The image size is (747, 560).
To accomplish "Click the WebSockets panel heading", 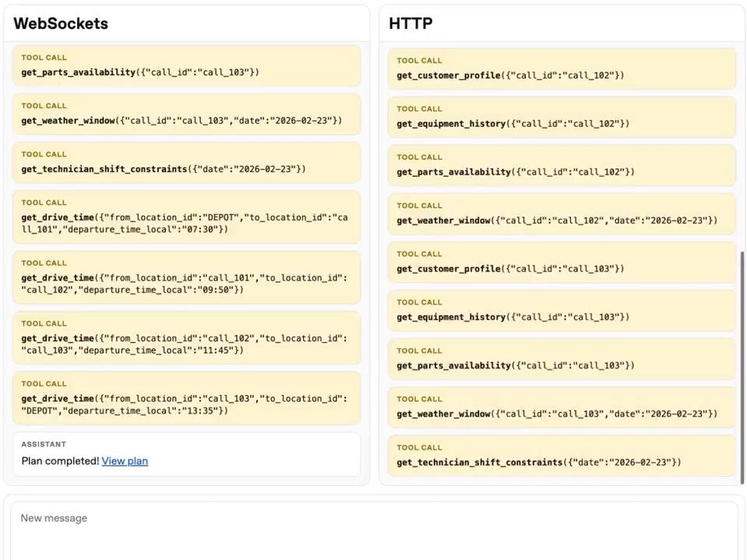I will [x=61, y=23].
